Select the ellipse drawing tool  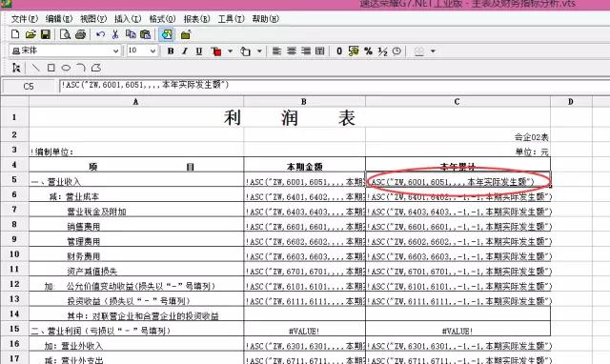tap(66, 68)
